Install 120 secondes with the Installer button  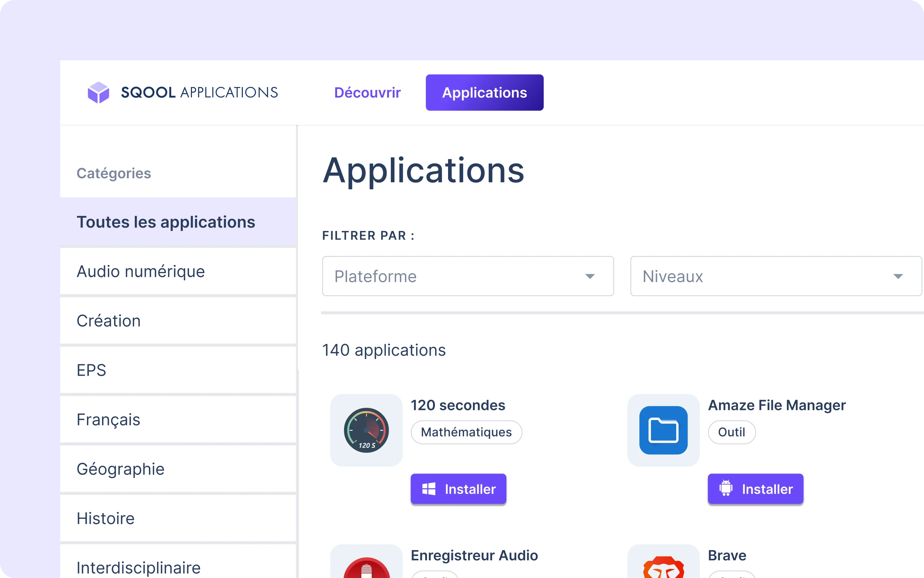458,489
